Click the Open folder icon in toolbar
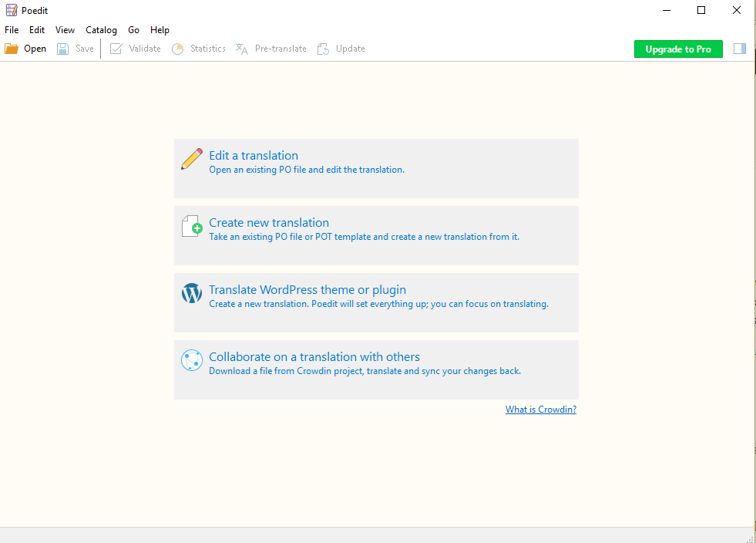756x543 pixels. click(12, 49)
